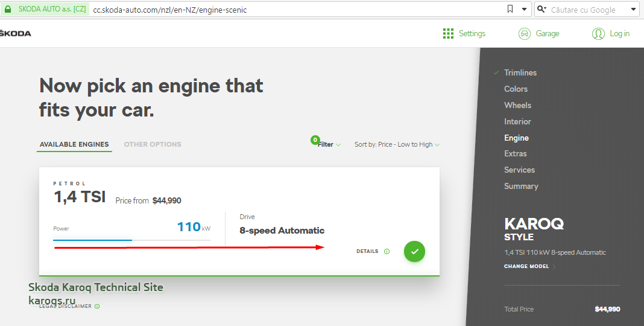Select the Engine step in sidebar
Viewport: 644px width, 326px height.
[516, 138]
